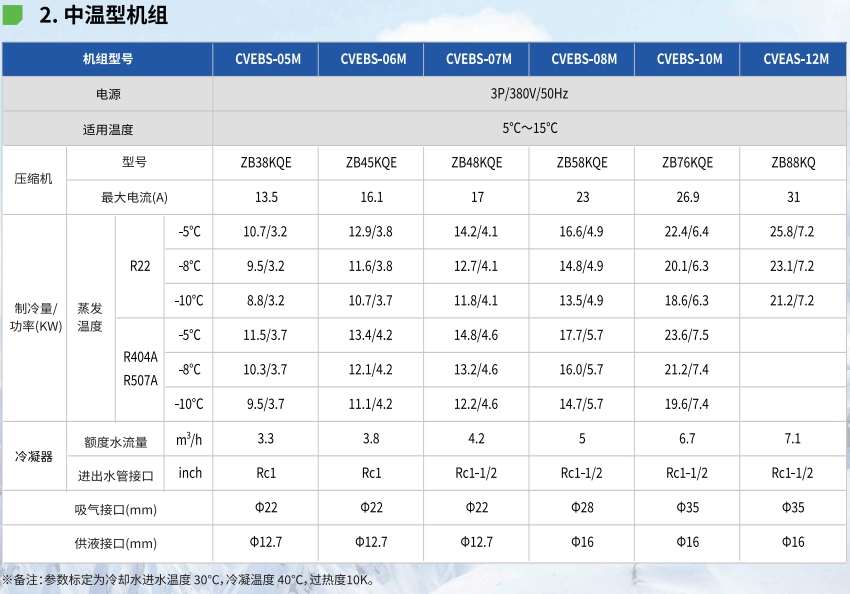Click the cell "12.1/4.2"
850x594 pixels.
370,370
